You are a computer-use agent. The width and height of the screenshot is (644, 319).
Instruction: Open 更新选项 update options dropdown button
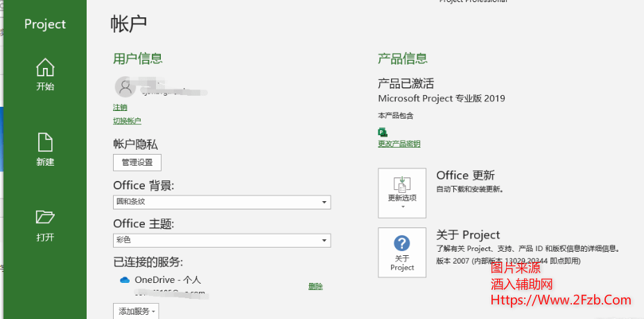(402, 193)
